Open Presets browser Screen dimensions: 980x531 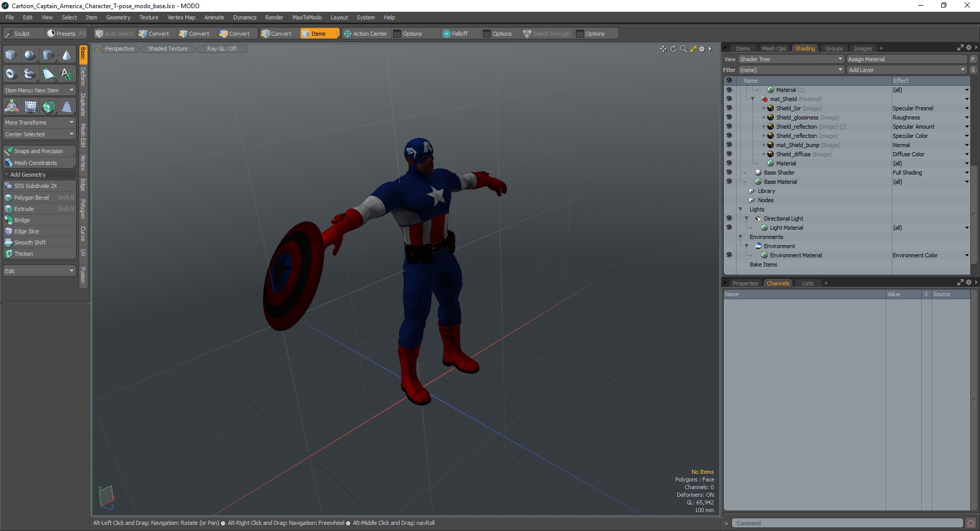pos(66,34)
